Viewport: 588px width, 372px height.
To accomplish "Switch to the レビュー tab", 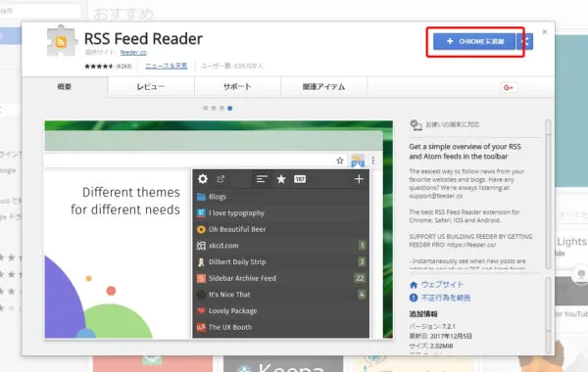I will [151, 87].
